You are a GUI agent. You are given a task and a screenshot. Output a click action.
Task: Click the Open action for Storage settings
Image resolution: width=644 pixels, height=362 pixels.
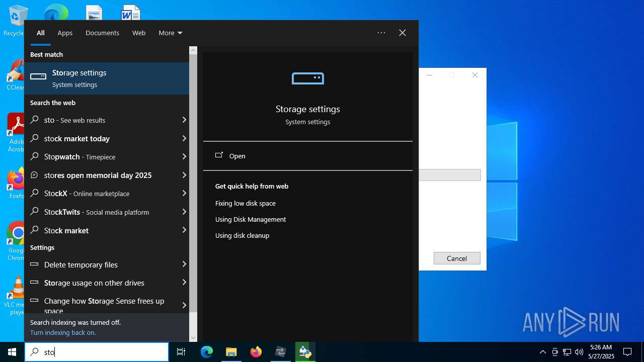point(308,156)
